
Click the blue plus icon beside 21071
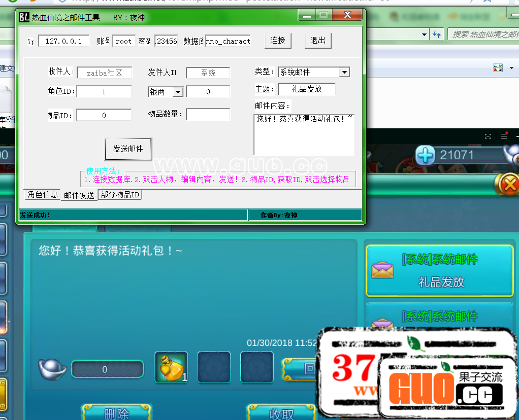(x=426, y=156)
